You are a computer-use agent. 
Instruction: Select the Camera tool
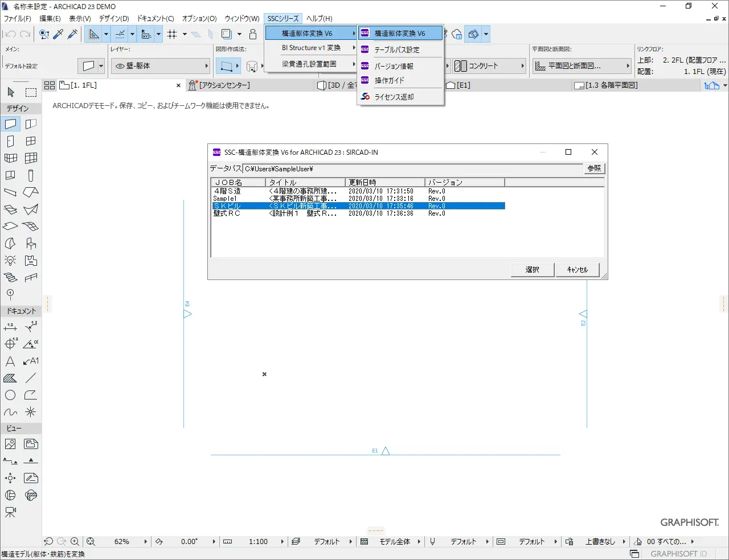pyautogui.click(x=11, y=512)
